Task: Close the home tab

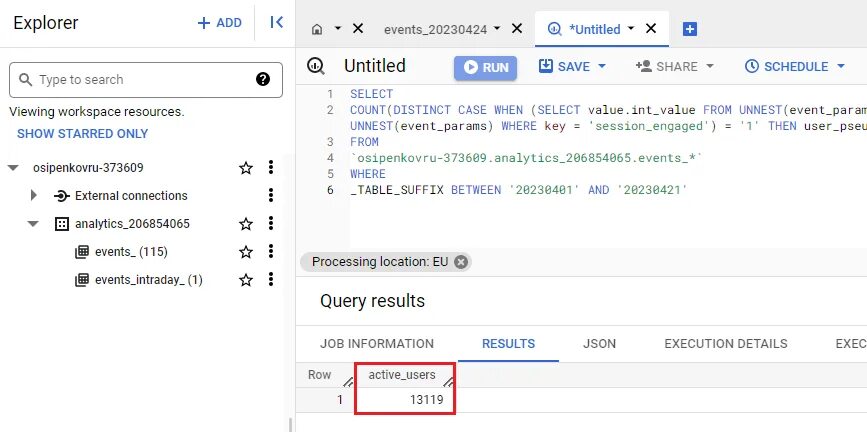Action: (x=358, y=29)
